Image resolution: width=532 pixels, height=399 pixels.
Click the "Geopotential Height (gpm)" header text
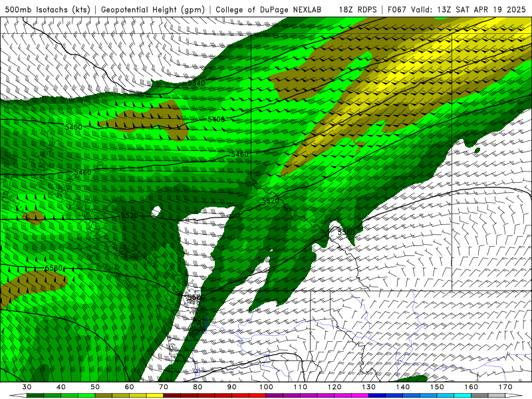(x=153, y=9)
